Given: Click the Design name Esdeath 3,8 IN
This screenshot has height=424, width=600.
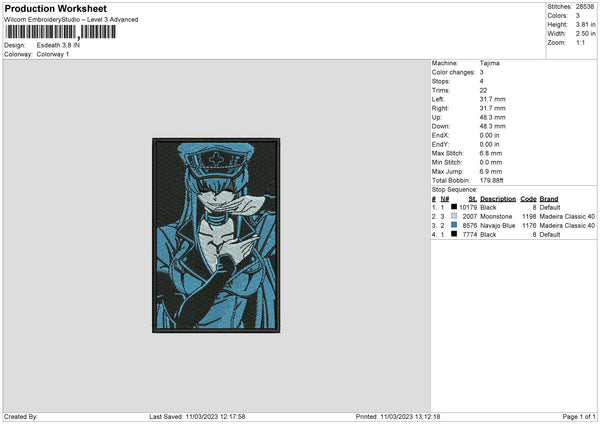Looking at the screenshot, I should pyautogui.click(x=58, y=45).
